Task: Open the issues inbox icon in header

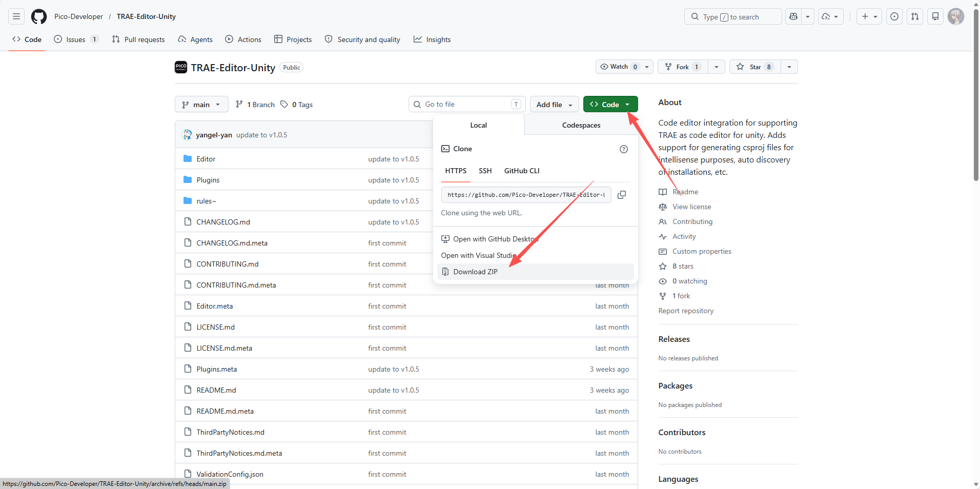Action: [x=894, y=16]
